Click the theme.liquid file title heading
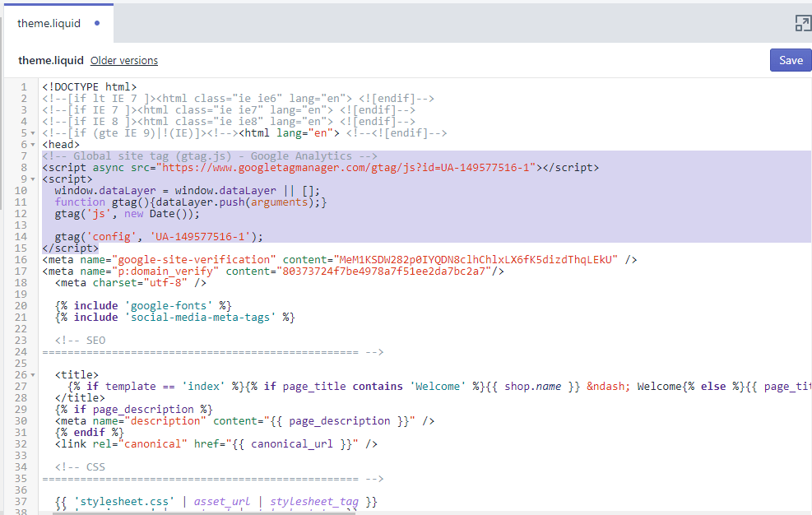The image size is (812, 515). 51,61
